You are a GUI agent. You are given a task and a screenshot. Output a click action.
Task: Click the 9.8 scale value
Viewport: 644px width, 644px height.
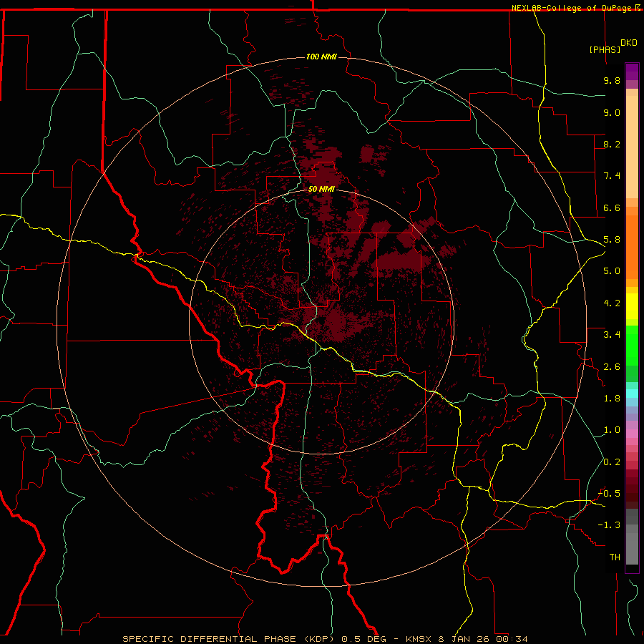612,80
